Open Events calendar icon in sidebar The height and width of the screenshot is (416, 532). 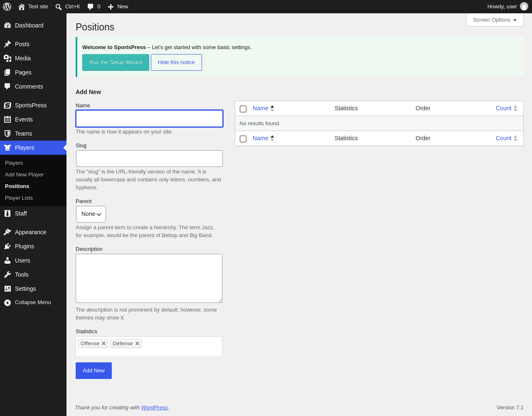(x=7, y=119)
